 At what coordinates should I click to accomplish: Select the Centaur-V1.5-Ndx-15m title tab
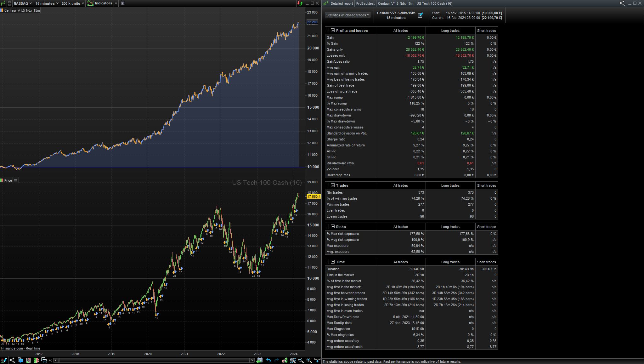(395, 3)
